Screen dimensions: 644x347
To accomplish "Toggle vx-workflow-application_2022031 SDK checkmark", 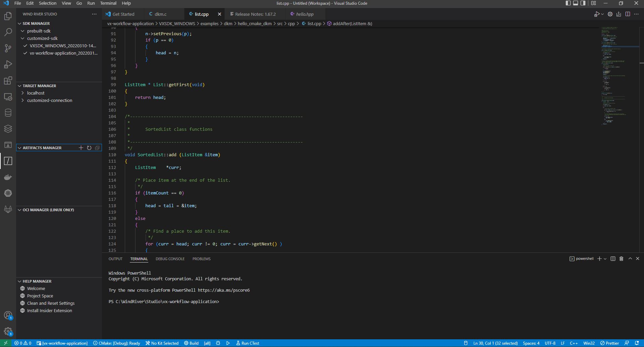I will click(25, 53).
